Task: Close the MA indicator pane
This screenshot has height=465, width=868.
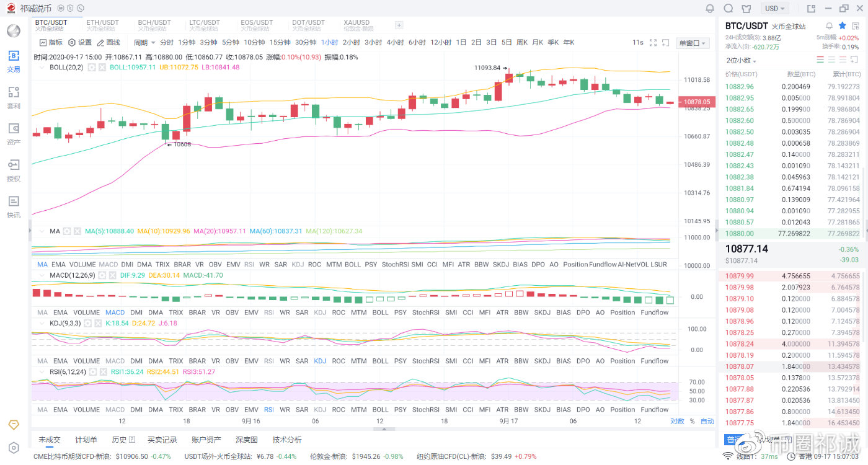Action: coord(77,231)
